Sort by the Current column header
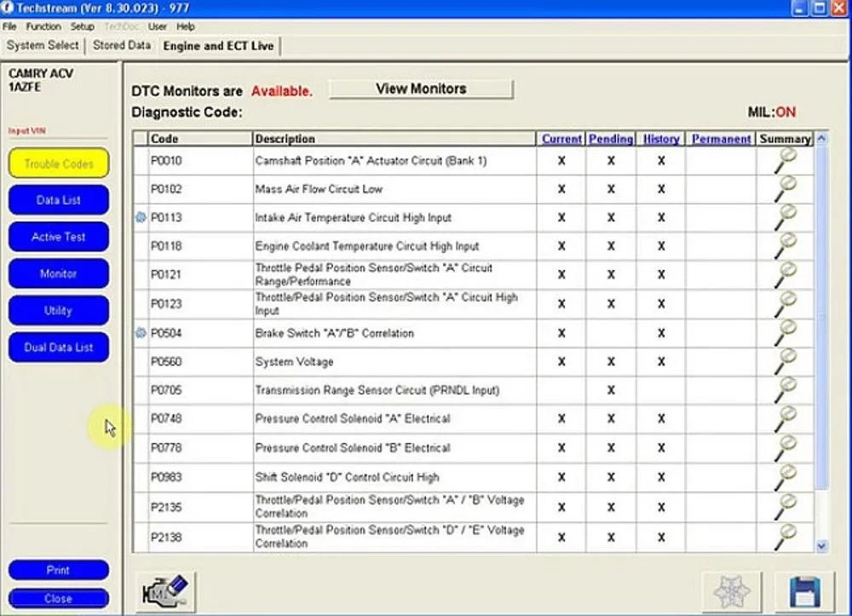Image resolution: width=852 pixels, height=616 pixels. (x=561, y=139)
